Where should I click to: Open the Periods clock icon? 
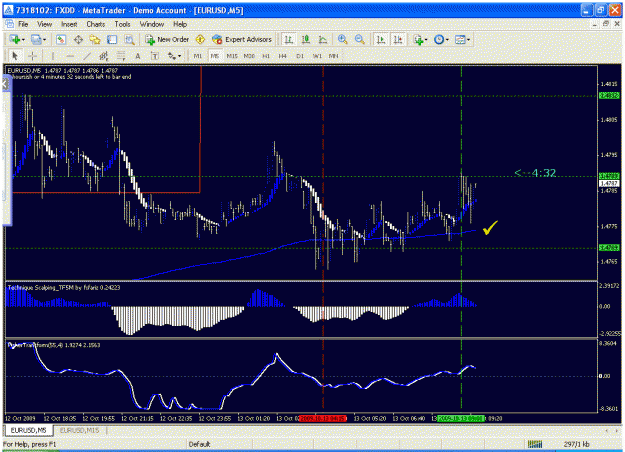click(439, 39)
